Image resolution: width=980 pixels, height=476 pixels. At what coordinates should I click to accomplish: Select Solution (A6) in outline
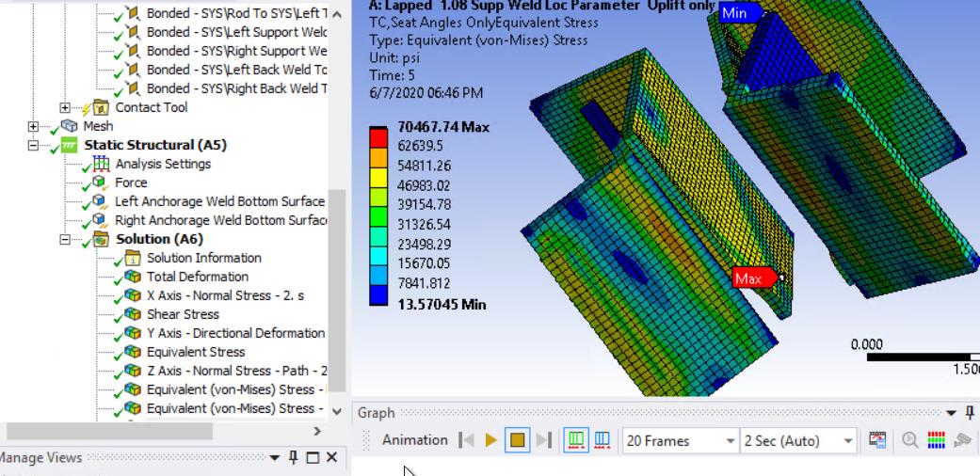(x=159, y=239)
